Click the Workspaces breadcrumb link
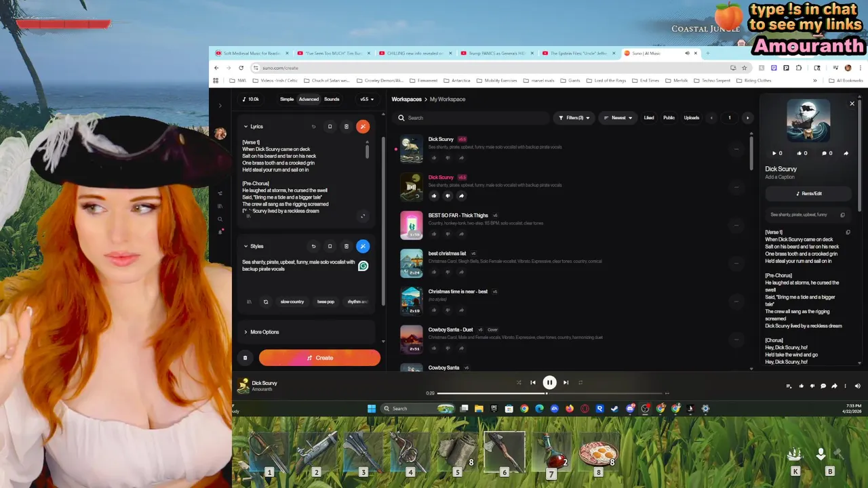868x488 pixels. tap(406, 99)
